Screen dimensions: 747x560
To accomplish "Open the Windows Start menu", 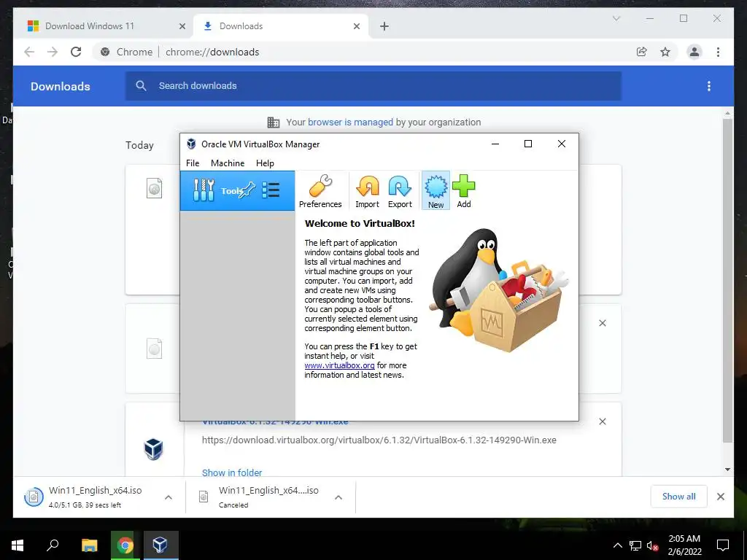I will (x=18, y=545).
